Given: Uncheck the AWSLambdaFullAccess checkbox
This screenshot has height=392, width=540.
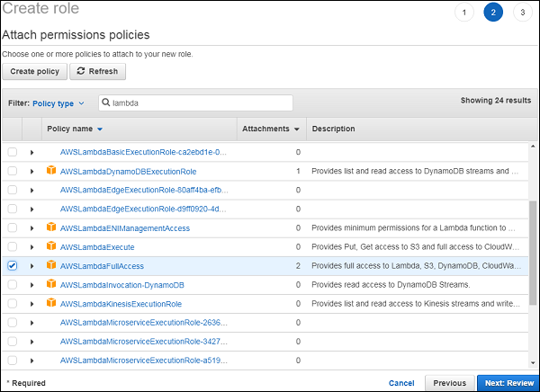Looking at the screenshot, I should (12, 266).
